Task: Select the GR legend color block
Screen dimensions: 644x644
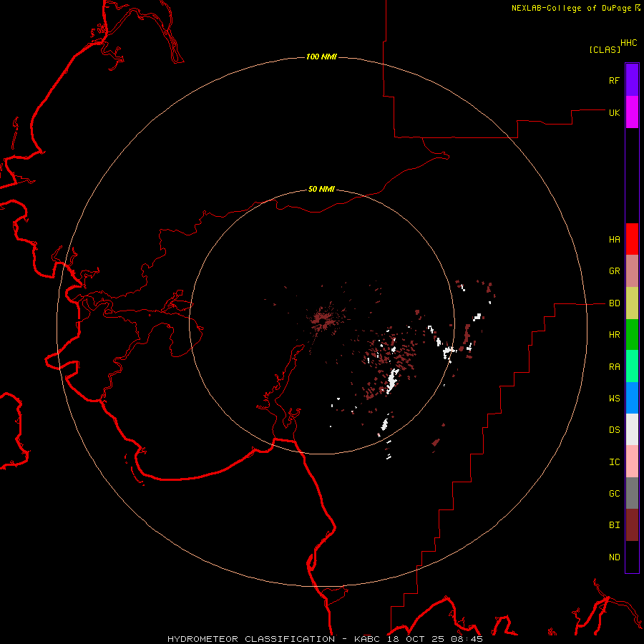Action: tap(632, 271)
